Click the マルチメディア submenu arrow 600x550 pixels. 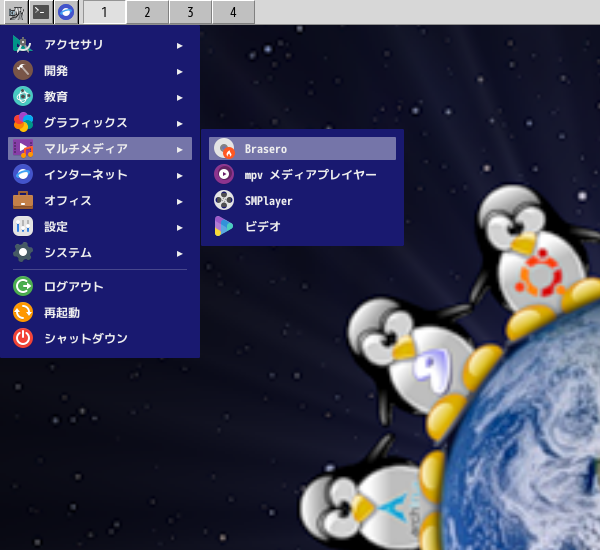pyautogui.click(x=179, y=150)
